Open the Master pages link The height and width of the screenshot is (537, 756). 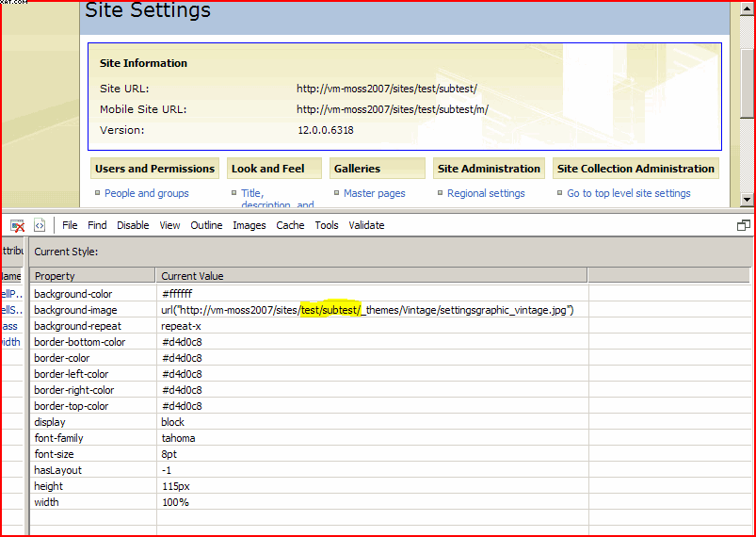(x=374, y=193)
